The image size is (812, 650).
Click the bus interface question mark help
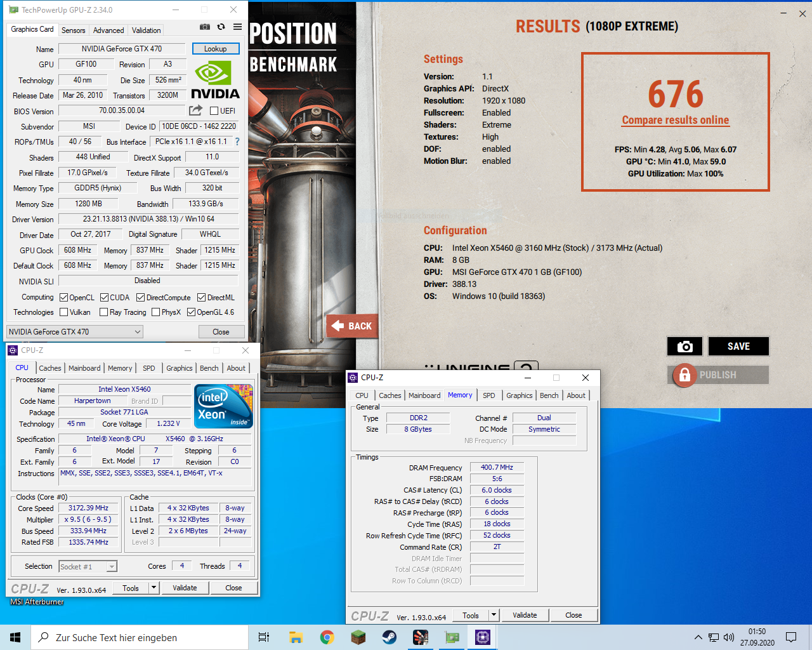coord(237,142)
